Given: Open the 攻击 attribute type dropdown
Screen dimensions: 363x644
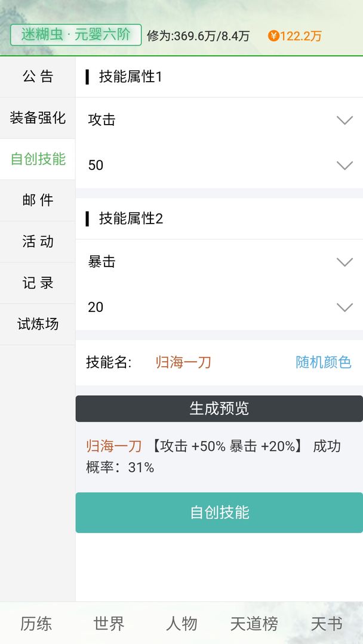Looking at the screenshot, I should [x=219, y=120].
